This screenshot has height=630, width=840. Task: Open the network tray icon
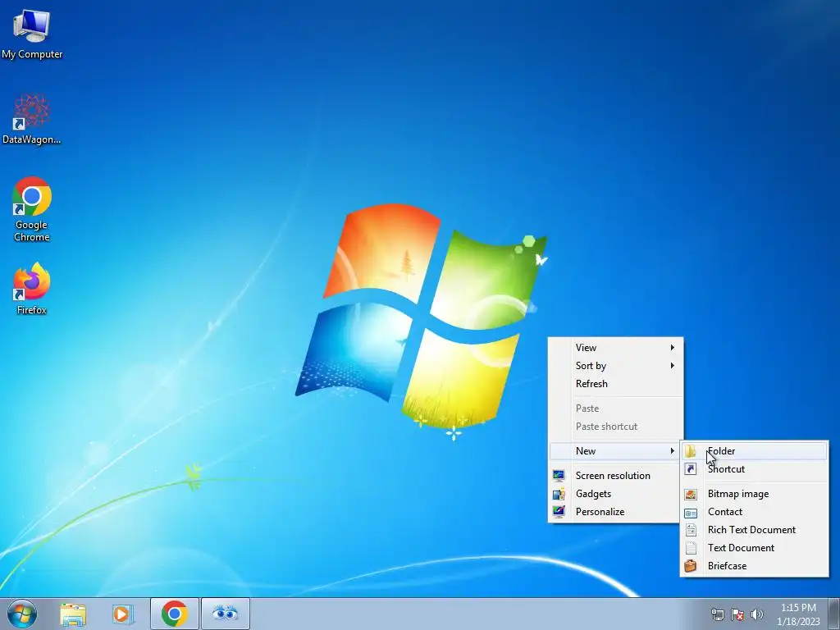(x=717, y=614)
